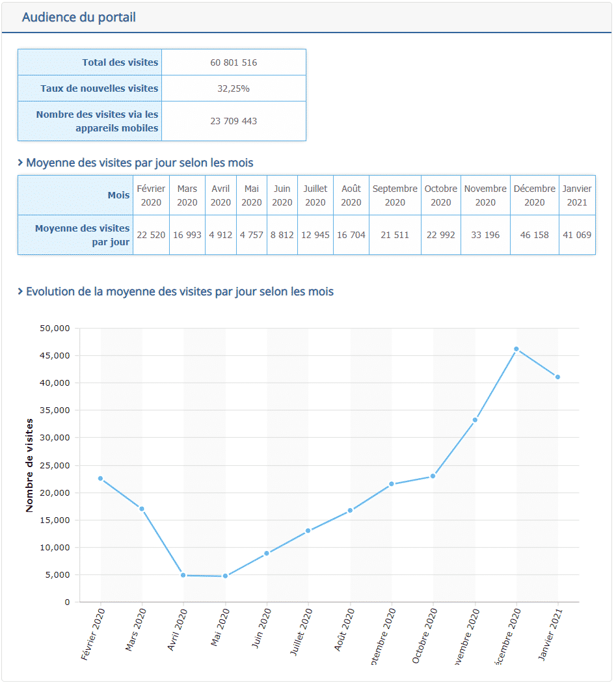The width and height of the screenshot is (616, 685).
Task: Click the table value 16 993
Action: 187,235
